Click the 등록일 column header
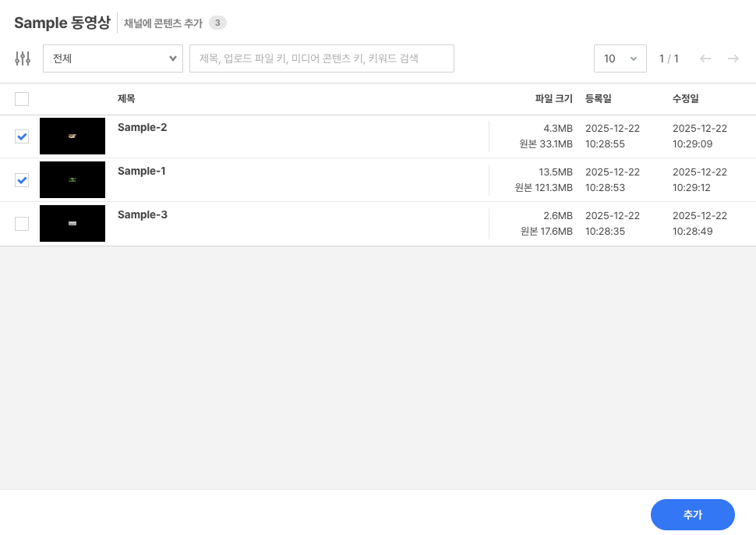756x535 pixels. pos(598,99)
